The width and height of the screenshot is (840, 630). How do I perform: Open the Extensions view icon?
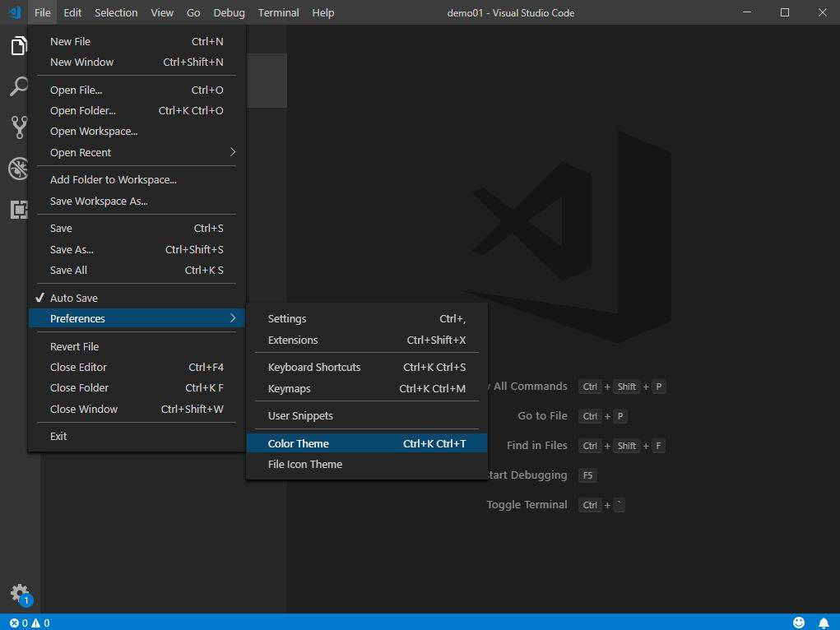point(18,210)
